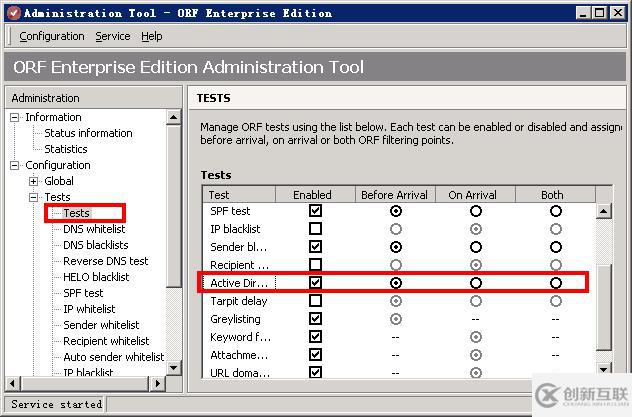The width and height of the screenshot is (632, 417).
Task: Open the DNS blacklists tree item
Action: click(96, 245)
